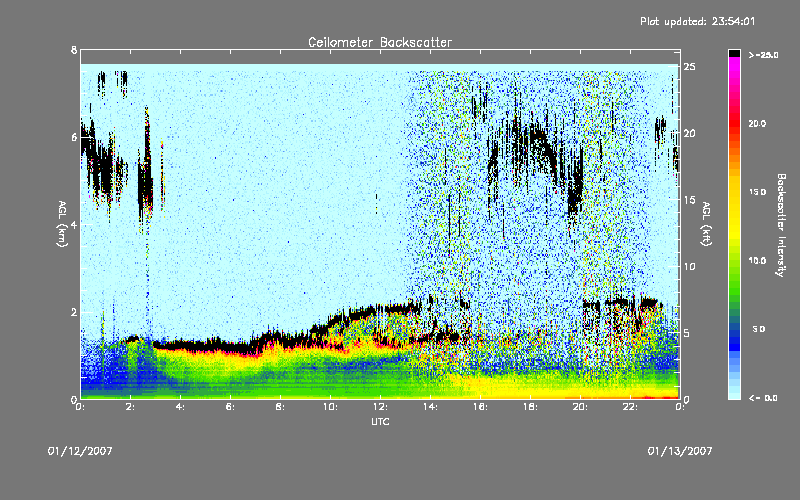This screenshot has width=800, height=500.
Task: Click the "6:" hour tick on UTC axis
Action: [x=230, y=407]
